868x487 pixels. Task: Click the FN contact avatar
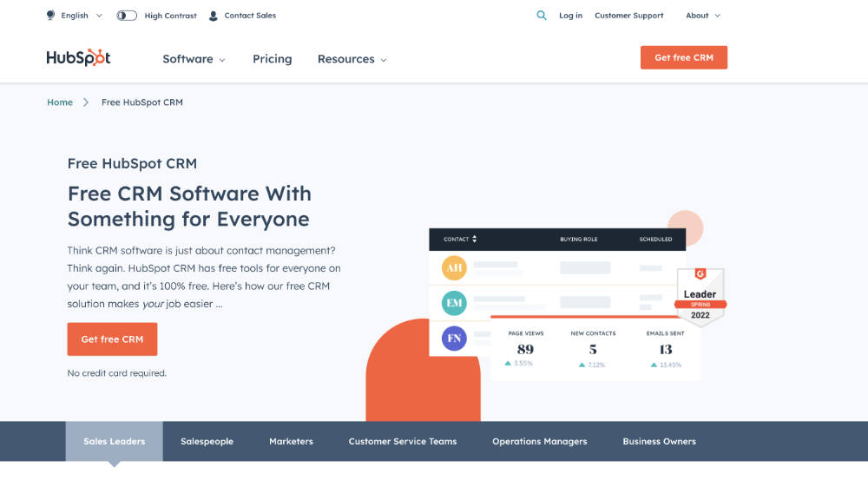[454, 339]
